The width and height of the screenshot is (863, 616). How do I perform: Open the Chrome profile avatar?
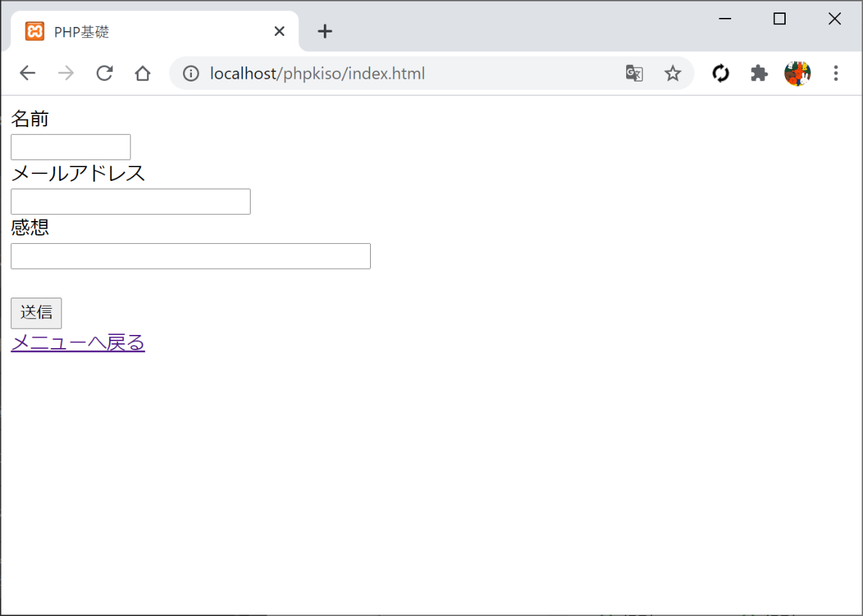pyautogui.click(x=797, y=73)
